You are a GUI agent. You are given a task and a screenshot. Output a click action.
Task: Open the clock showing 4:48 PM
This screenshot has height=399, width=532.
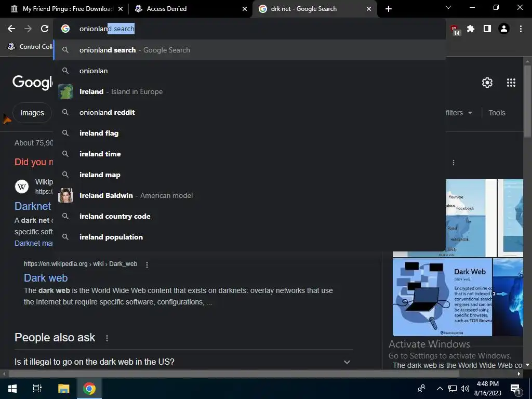tap(487, 389)
